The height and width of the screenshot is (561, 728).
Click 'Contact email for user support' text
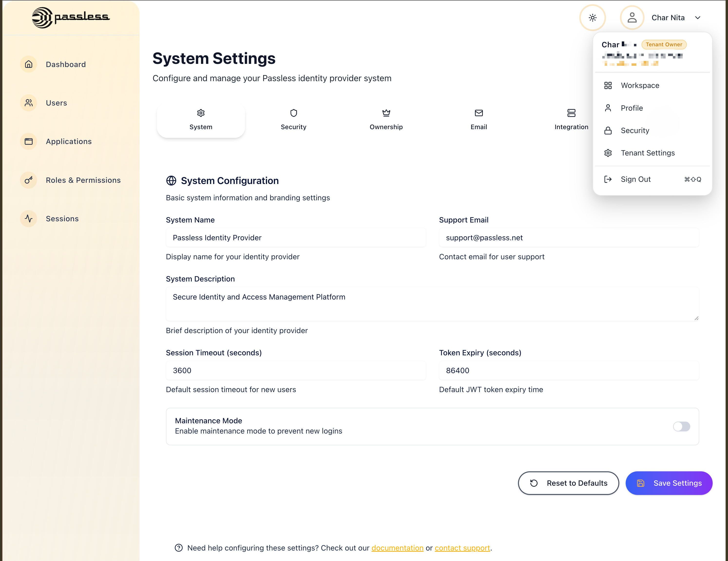[492, 257]
